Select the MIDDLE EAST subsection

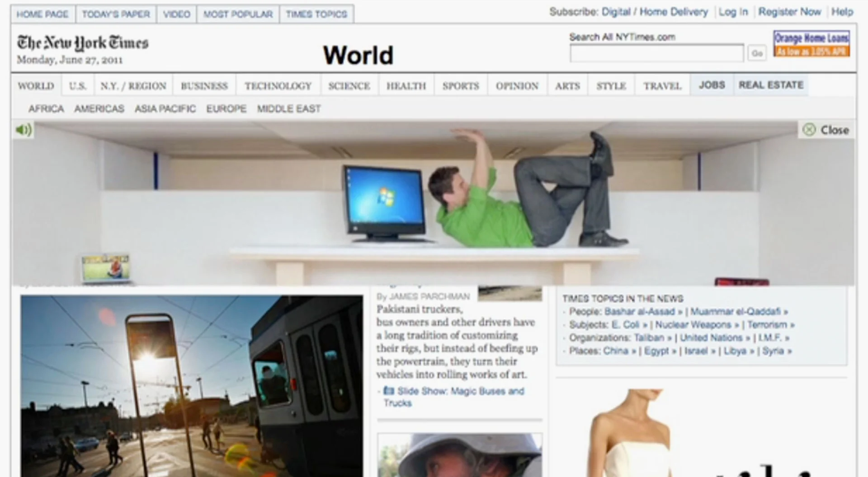coord(289,109)
